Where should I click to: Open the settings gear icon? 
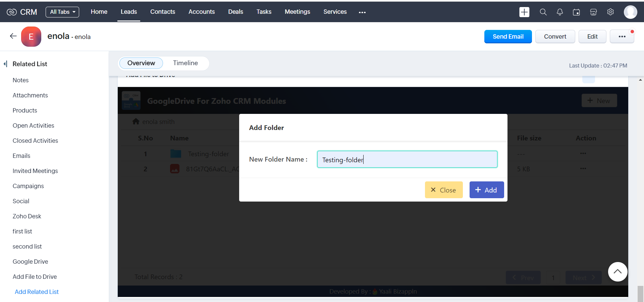tap(610, 12)
